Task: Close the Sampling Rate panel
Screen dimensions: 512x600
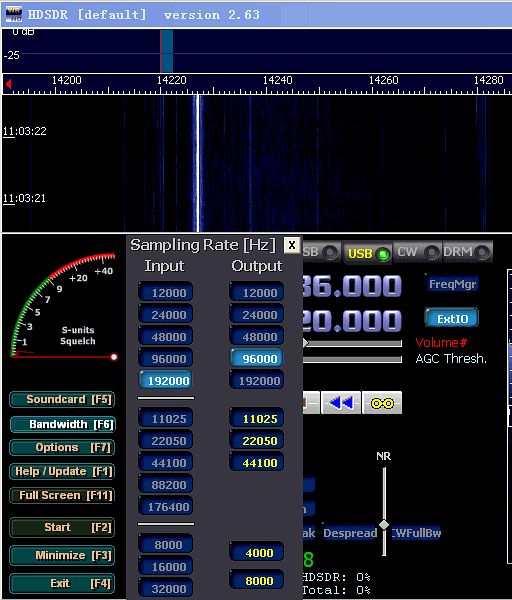Action: [292, 245]
